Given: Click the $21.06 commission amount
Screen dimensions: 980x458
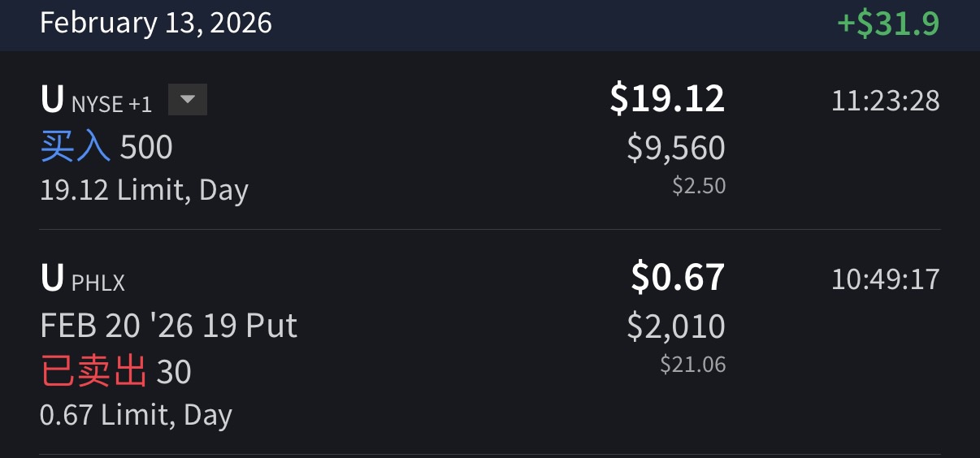Looking at the screenshot, I should (x=693, y=365).
